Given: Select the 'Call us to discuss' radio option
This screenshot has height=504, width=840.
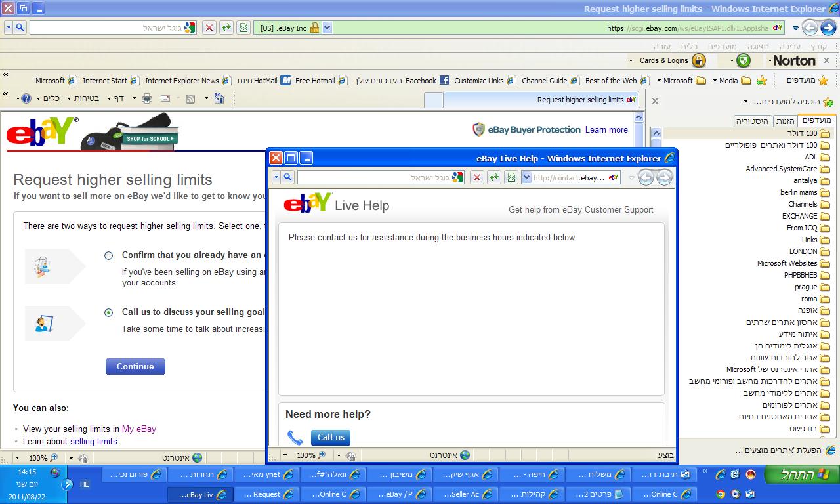Looking at the screenshot, I should (x=108, y=312).
